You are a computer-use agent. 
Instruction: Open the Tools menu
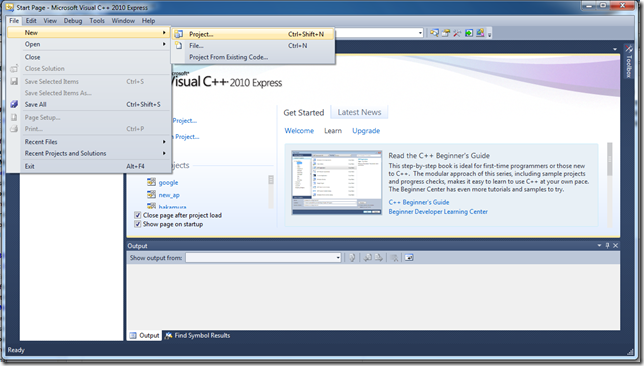[97, 21]
